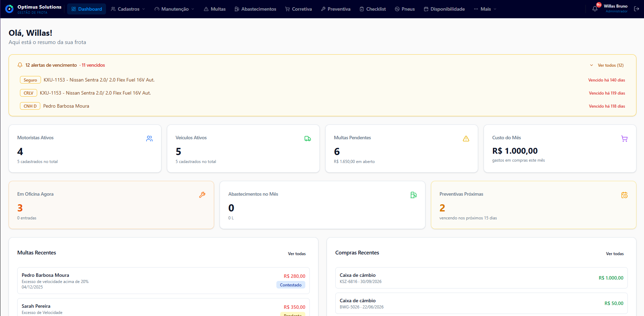The image size is (644, 316).
Task: Click the KSZ-6816 purchase detail text
Action: 361,282
